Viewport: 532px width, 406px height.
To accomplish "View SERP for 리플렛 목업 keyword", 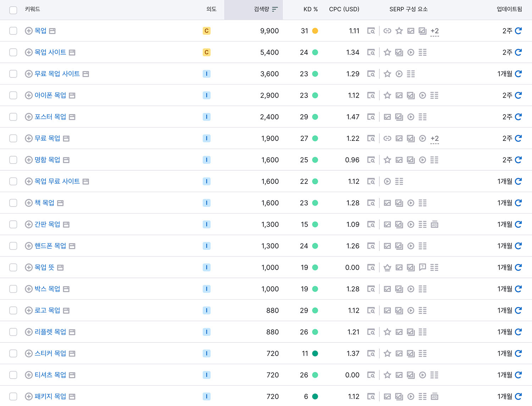I will (371, 332).
